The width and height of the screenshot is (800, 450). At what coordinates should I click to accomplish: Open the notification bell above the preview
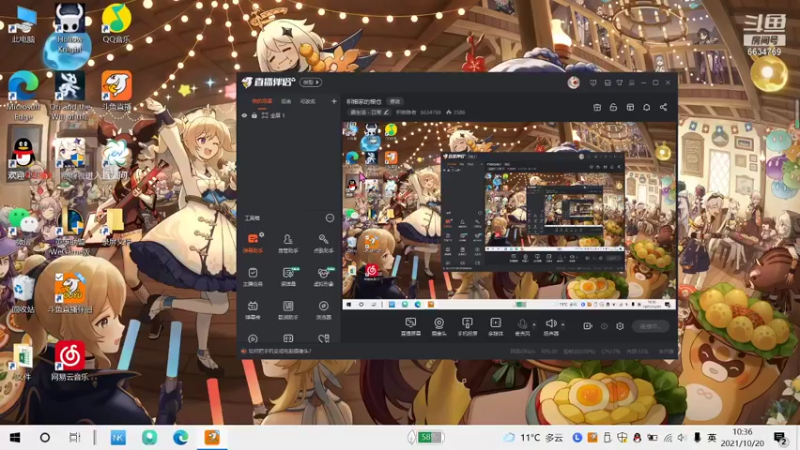click(x=646, y=107)
